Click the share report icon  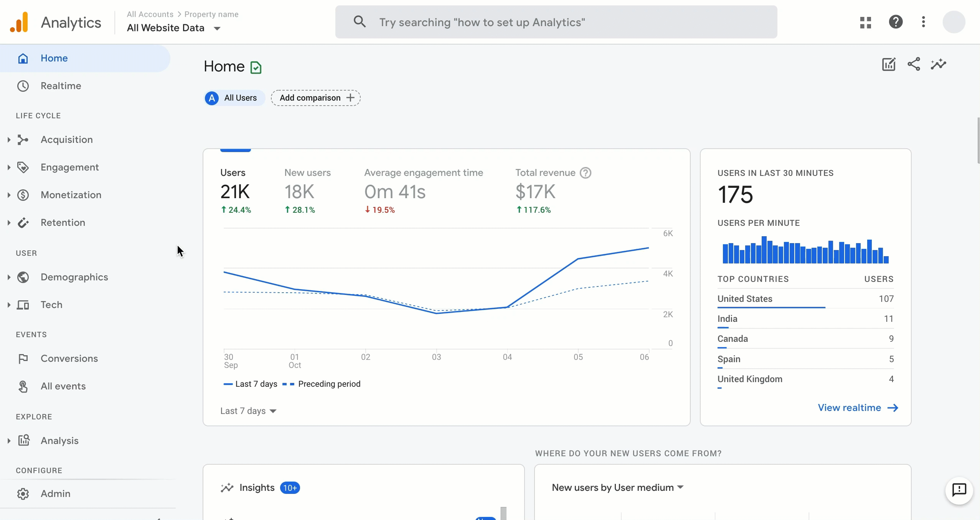tap(914, 64)
